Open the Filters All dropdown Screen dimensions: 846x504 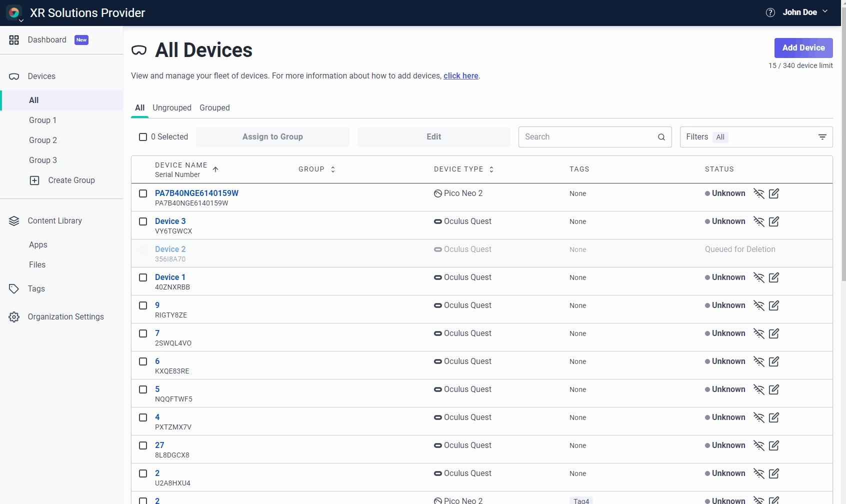click(x=756, y=137)
